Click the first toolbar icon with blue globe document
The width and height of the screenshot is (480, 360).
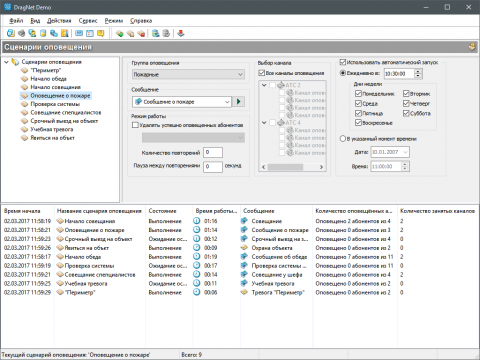[11, 33]
